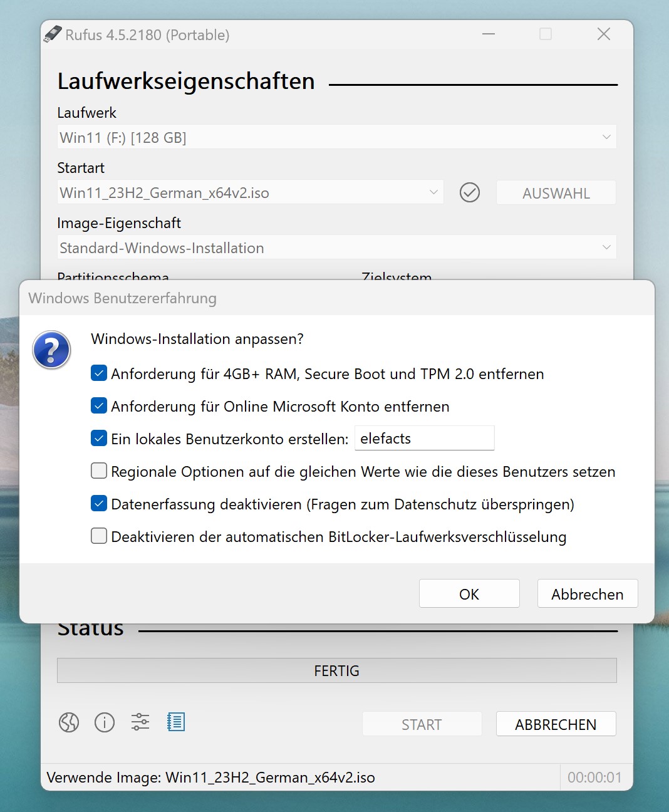Enable BitLocker-Laufwerksverschlüsselung deactivation checkbox
This screenshot has width=669, height=812.
pos(99,536)
